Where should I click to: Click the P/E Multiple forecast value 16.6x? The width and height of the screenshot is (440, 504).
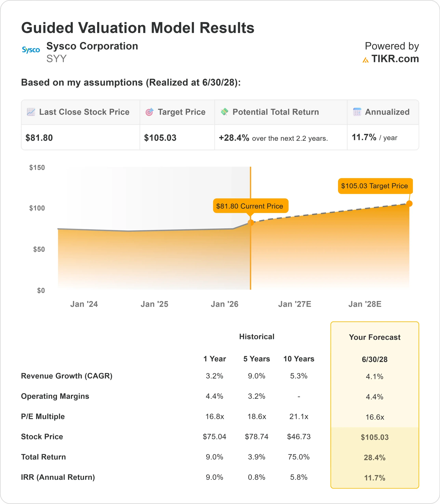click(374, 417)
